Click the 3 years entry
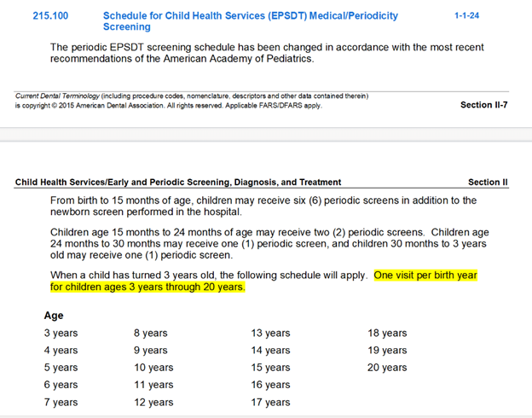532x418 pixels. click(x=61, y=333)
